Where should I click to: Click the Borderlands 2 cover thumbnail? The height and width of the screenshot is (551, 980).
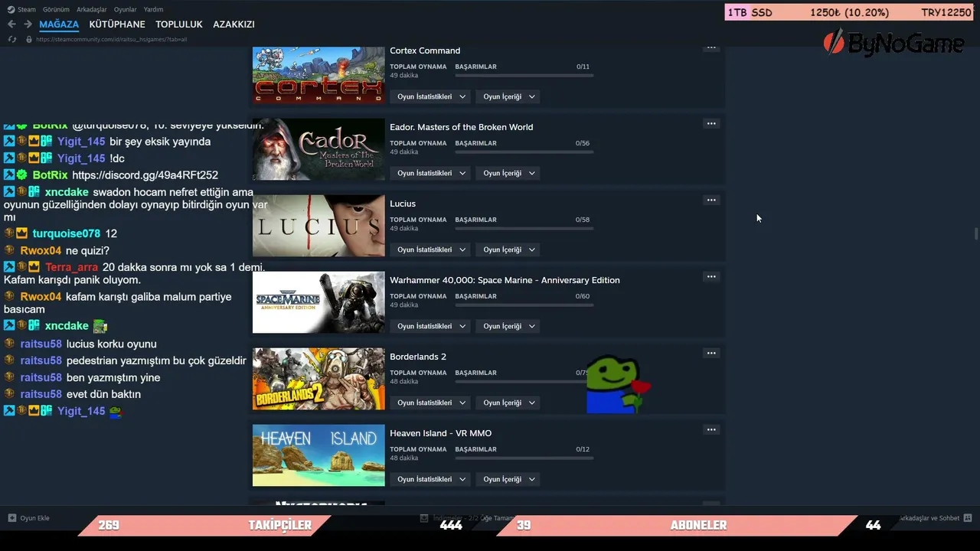point(318,379)
